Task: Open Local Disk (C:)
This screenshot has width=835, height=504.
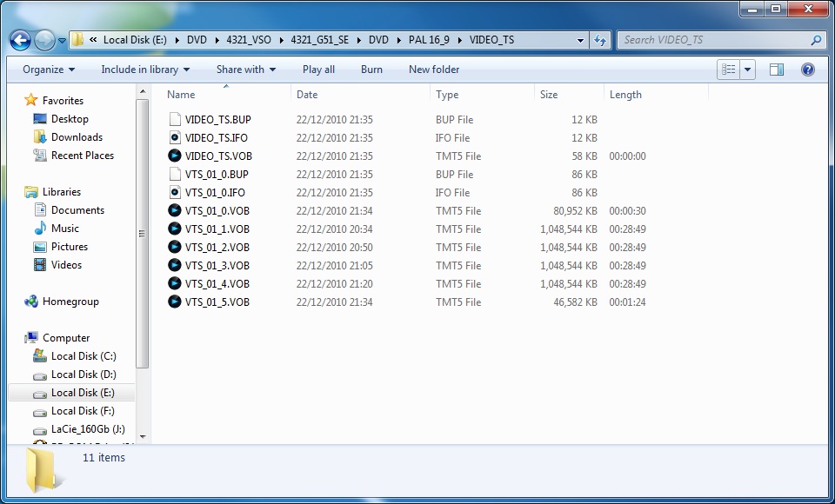Action: coord(83,356)
